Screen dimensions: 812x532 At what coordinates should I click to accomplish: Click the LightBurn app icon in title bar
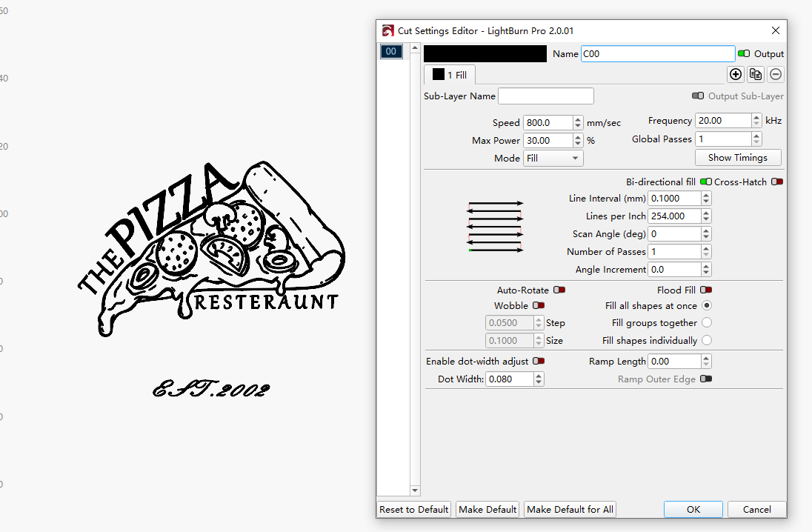(388, 30)
